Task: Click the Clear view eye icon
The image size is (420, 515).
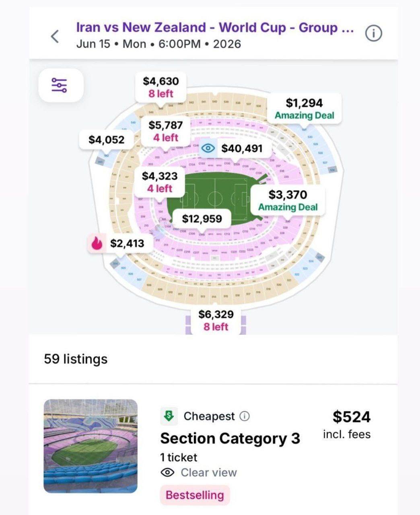Action: click(x=167, y=472)
